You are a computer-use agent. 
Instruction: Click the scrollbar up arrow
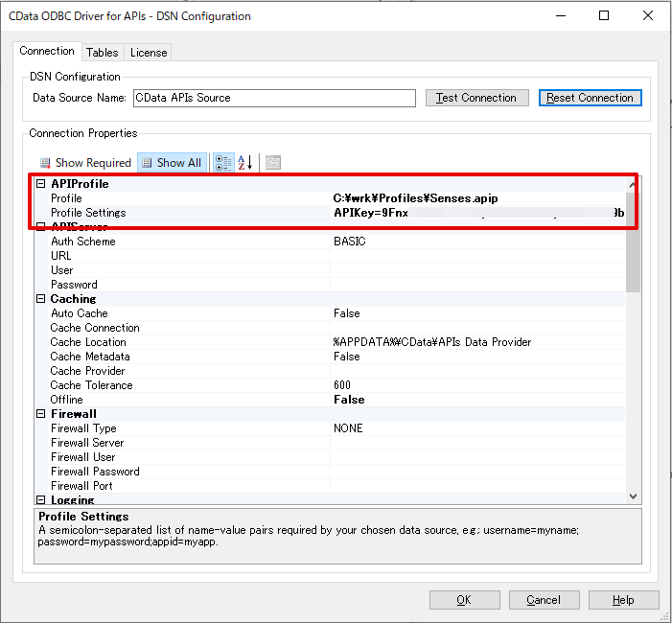[633, 185]
